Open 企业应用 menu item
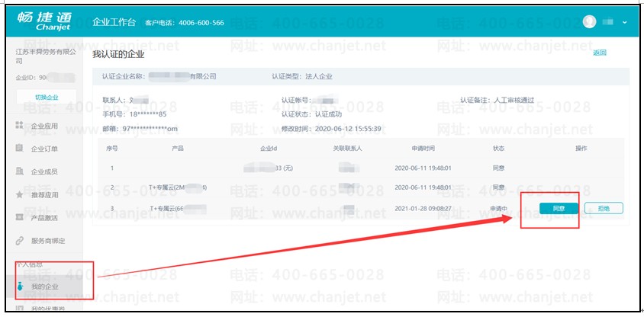This screenshot has width=644, height=317. 44,126
